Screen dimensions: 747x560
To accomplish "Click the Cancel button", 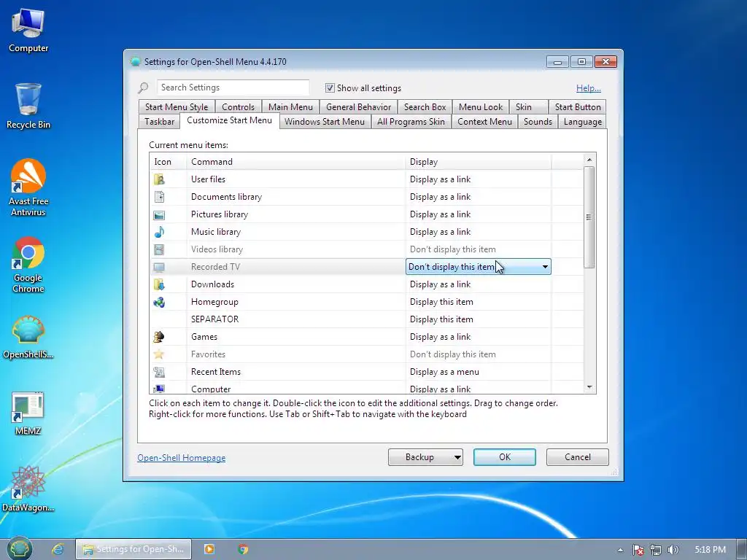I will click(x=578, y=457).
